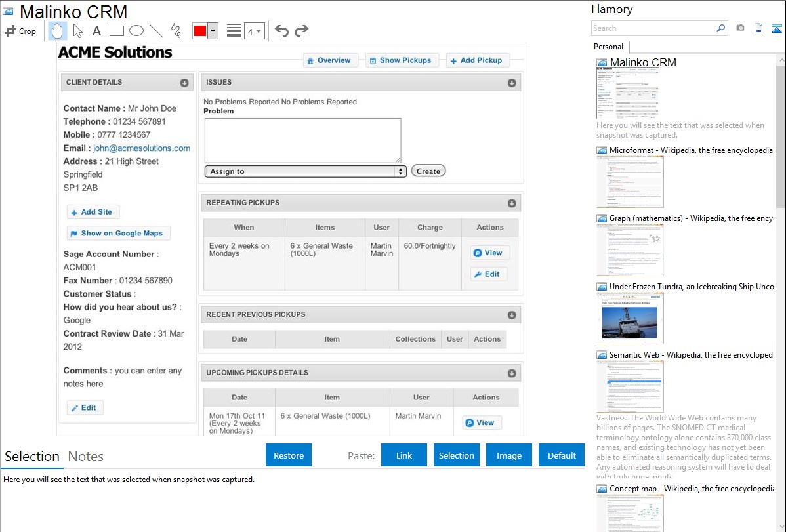This screenshot has width=786, height=532.
Task: Click the Restore button
Action: (289, 455)
